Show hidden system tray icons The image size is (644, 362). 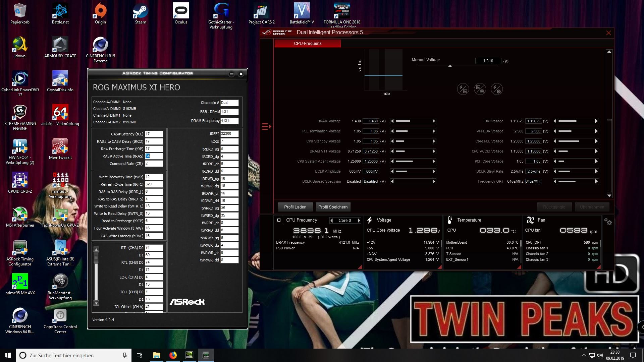[584, 355]
